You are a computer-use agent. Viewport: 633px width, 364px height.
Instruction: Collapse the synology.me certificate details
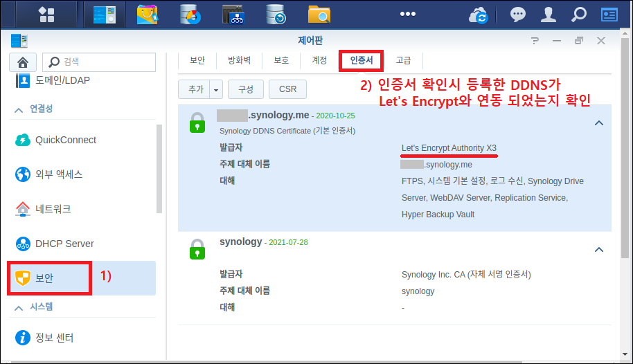[x=599, y=123]
